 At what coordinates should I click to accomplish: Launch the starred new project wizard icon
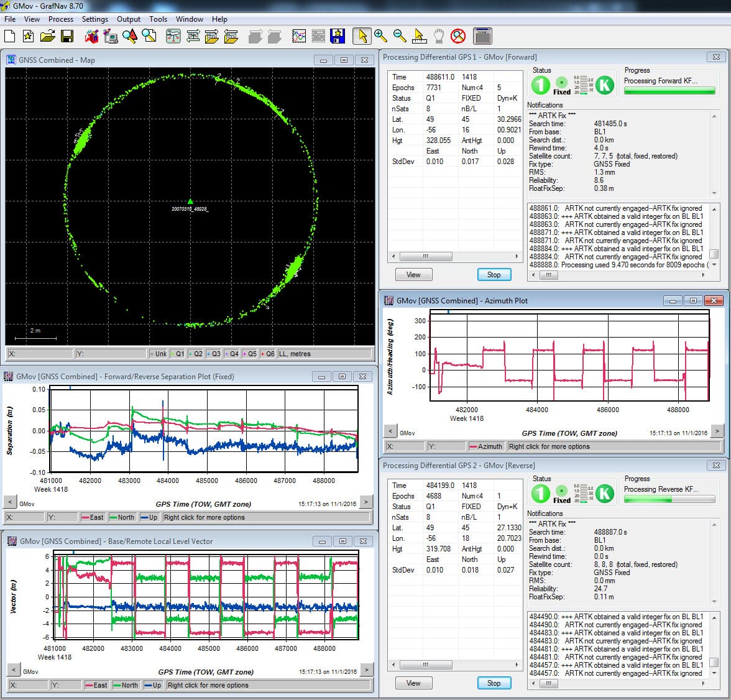click(28, 36)
